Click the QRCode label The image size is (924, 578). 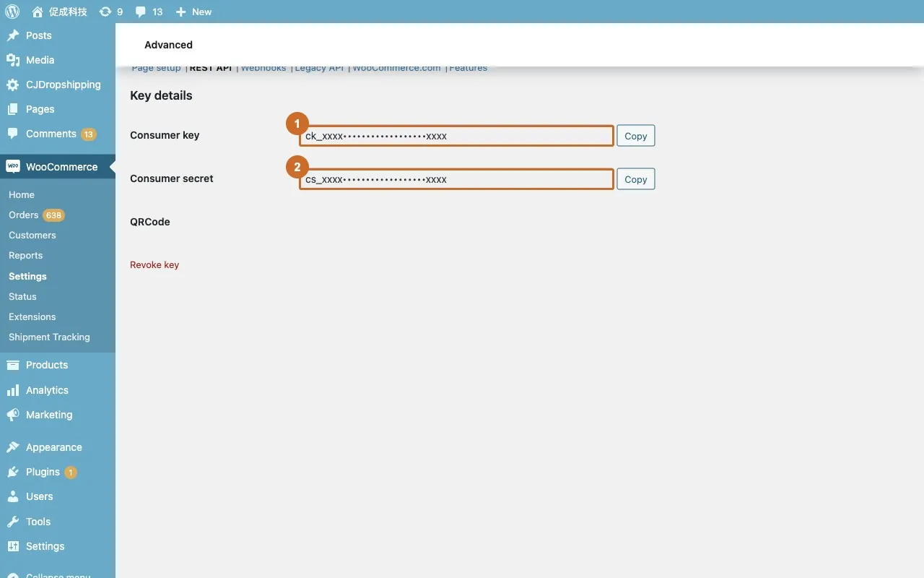coord(150,222)
